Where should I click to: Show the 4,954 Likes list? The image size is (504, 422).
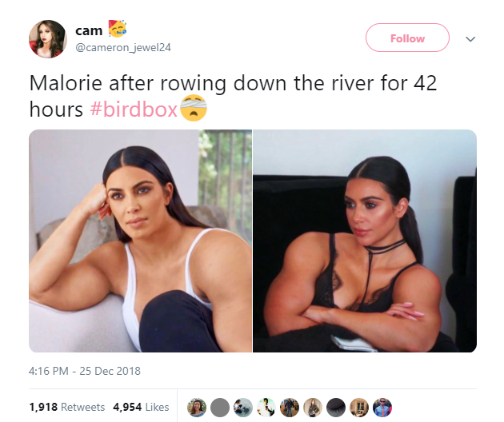point(141,407)
